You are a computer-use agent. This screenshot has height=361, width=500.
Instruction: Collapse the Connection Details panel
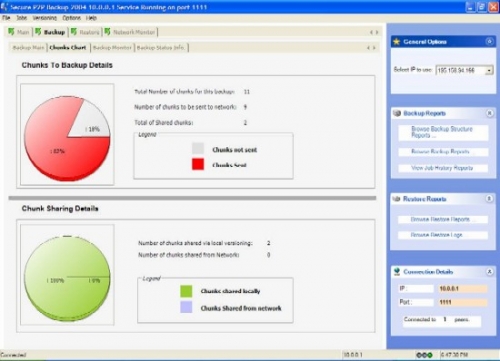(x=489, y=272)
